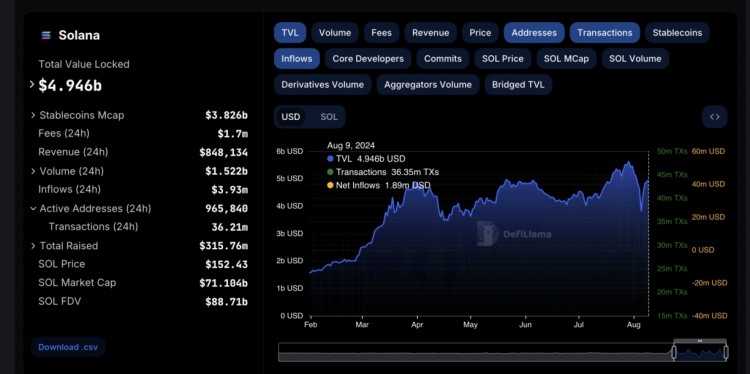Enable the Fees chart metric

click(x=381, y=33)
